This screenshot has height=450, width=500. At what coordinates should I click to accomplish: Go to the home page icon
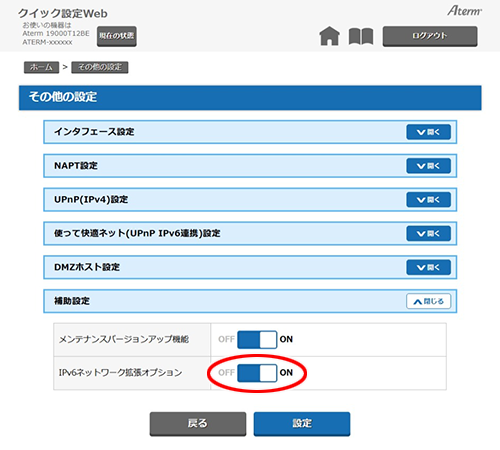coord(329,36)
